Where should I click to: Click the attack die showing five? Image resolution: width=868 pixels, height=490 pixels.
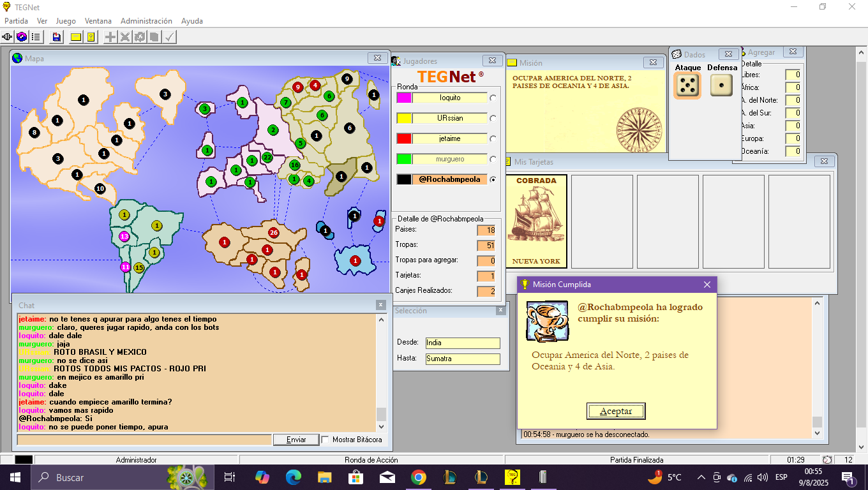[687, 85]
